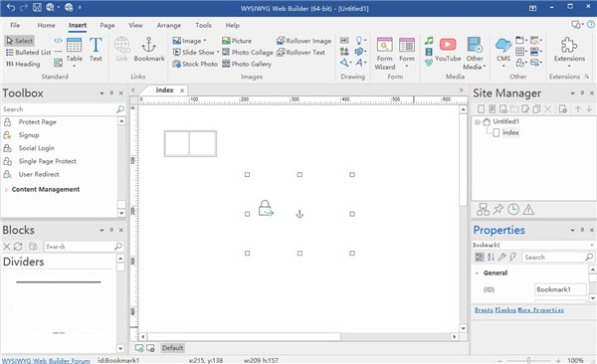Switch to the Home ribbon tab
This screenshot has width=597, height=364.
[46, 25]
